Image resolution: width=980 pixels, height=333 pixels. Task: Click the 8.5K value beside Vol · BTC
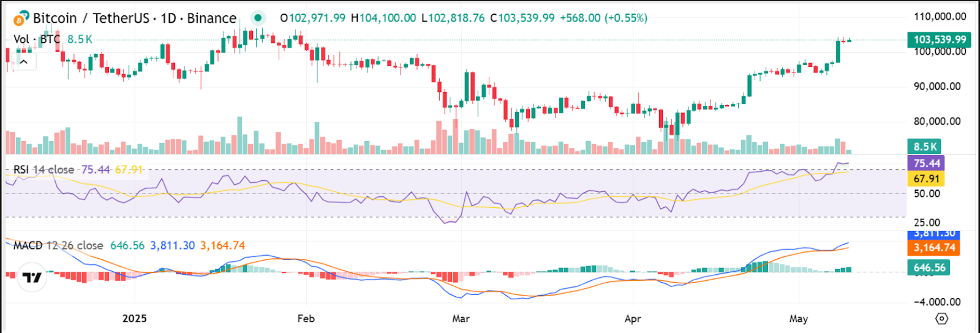coord(80,39)
